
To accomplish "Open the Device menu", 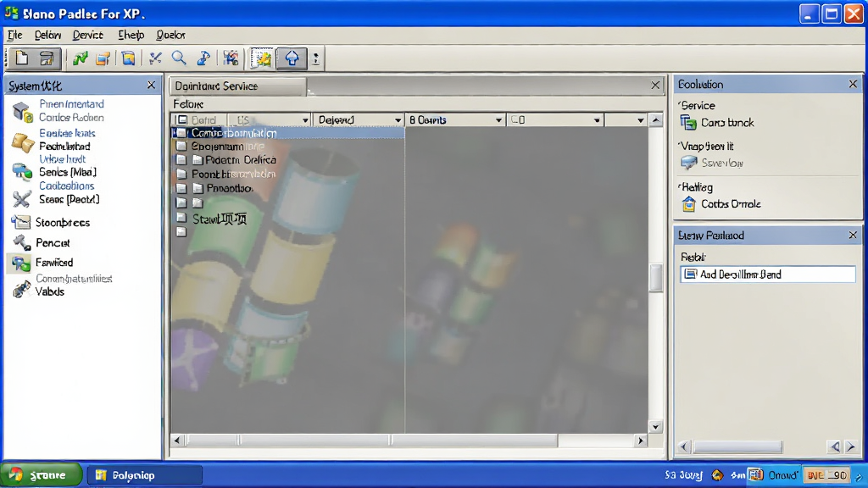I will tap(87, 35).
